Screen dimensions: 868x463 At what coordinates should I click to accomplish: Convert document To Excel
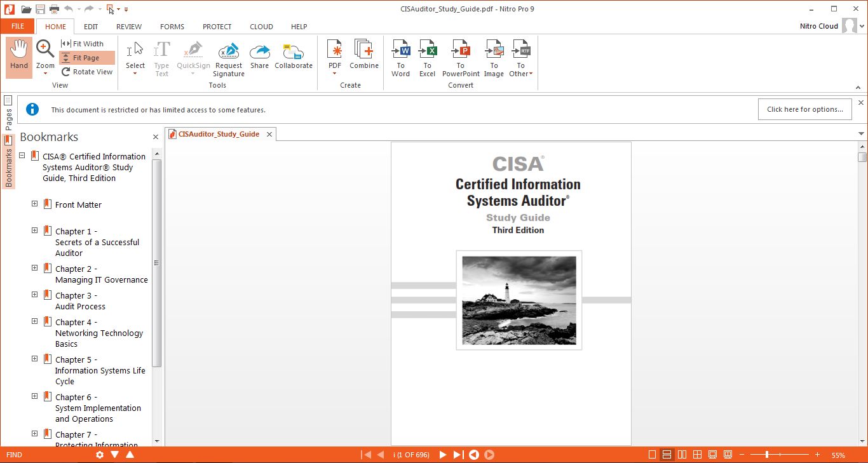coord(427,58)
